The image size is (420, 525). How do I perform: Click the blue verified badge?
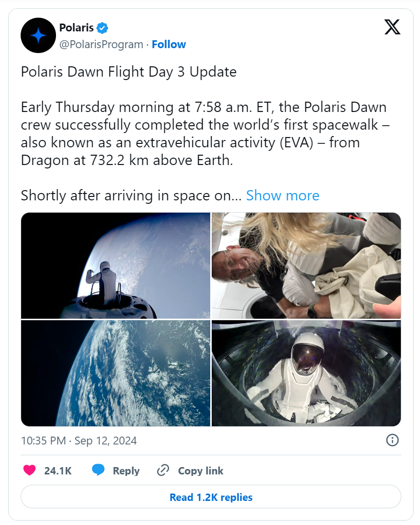tap(103, 28)
